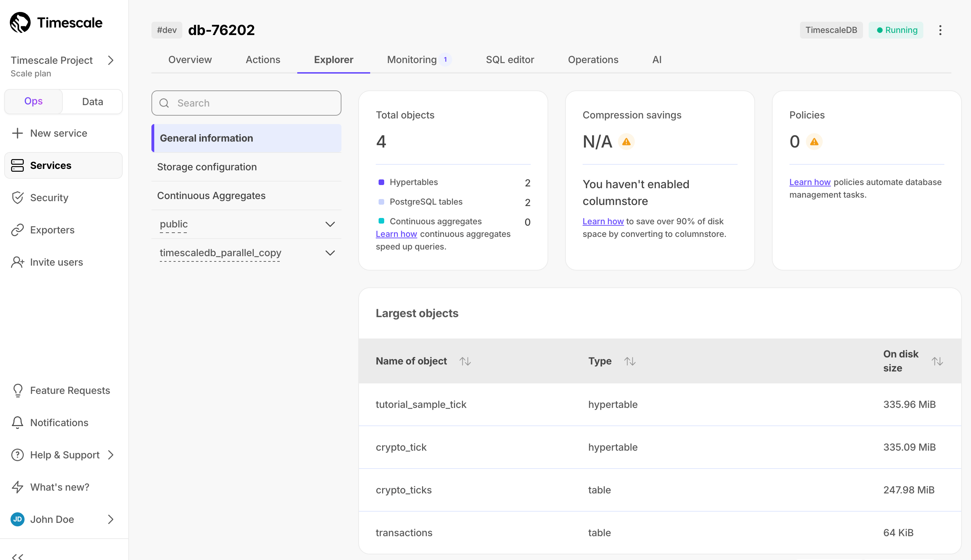Sort by On disk size arrows
Screen dimensions: 971x560
(x=937, y=361)
